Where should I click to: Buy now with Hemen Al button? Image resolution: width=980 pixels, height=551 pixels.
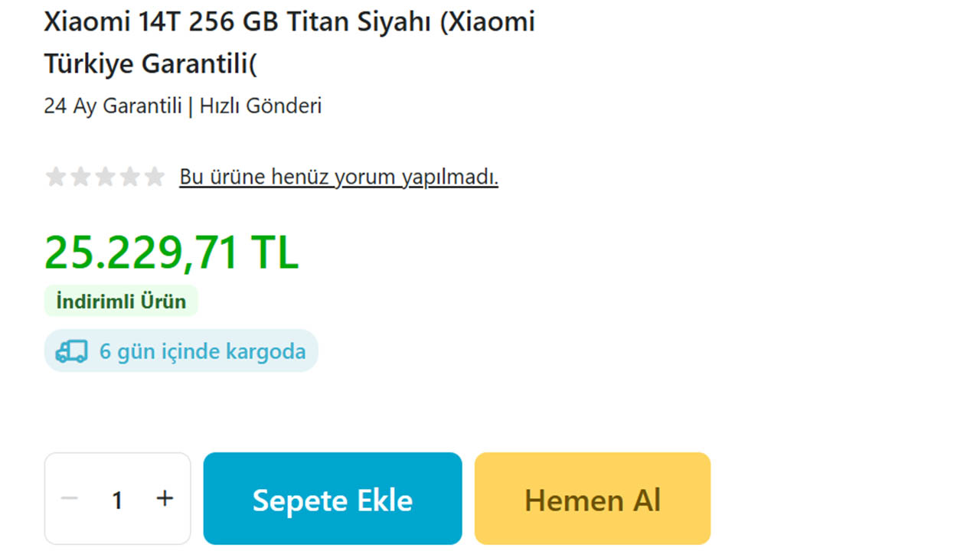point(593,499)
